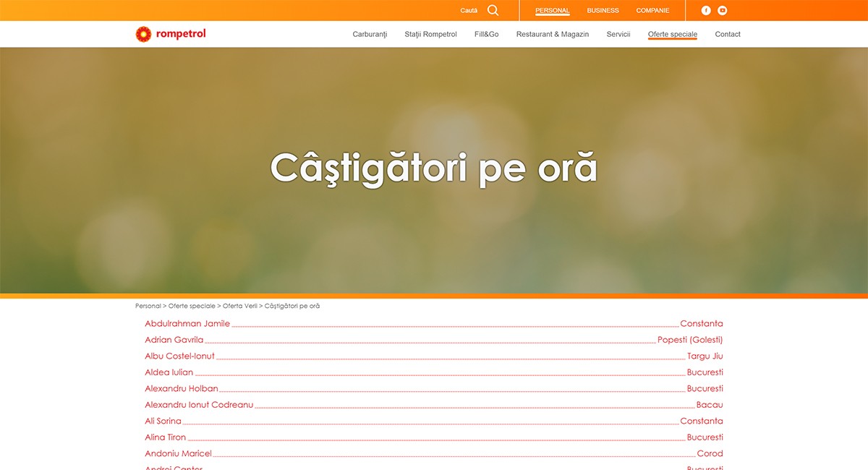Click winner name Abdulrahman Jamile
Screen dimensions: 868x470
[187, 324]
